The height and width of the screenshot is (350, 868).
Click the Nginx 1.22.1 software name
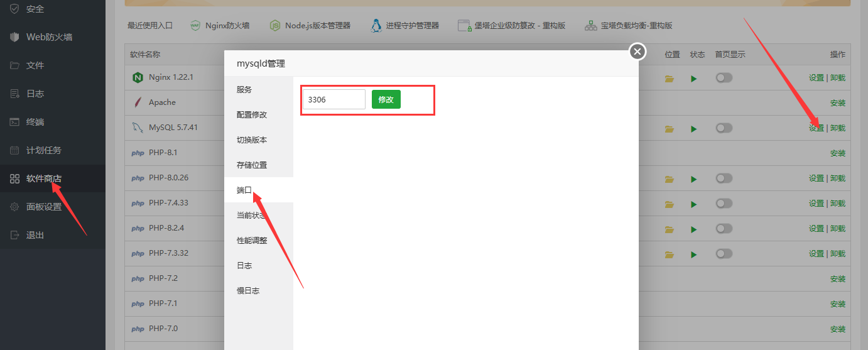point(171,77)
